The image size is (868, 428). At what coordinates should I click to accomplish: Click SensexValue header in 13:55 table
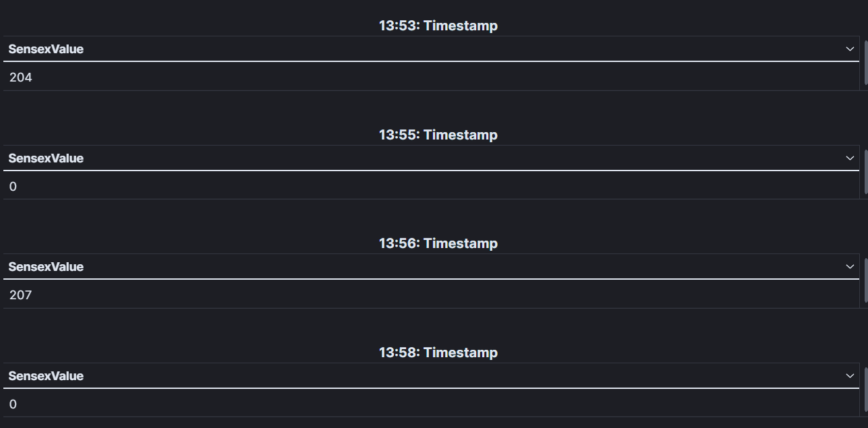click(x=46, y=158)
